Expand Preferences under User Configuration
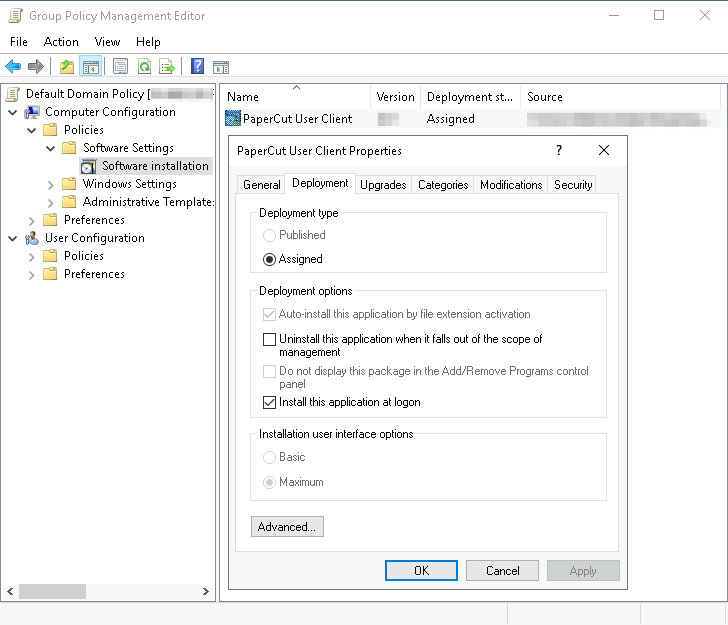728x625 pixels. (32, 275)
